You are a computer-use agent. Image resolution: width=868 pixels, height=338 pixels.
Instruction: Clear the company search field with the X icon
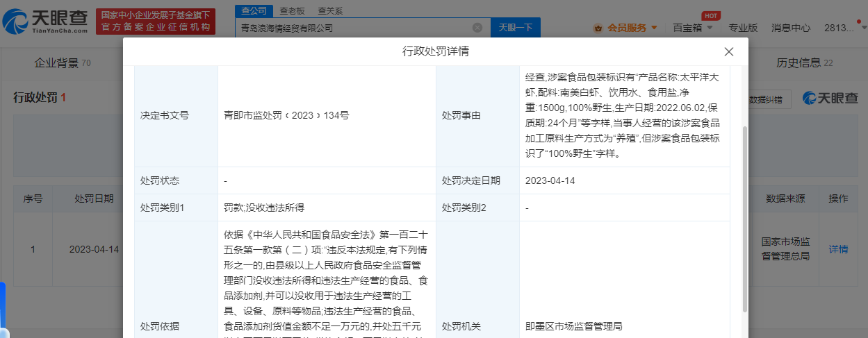point(477,28)
